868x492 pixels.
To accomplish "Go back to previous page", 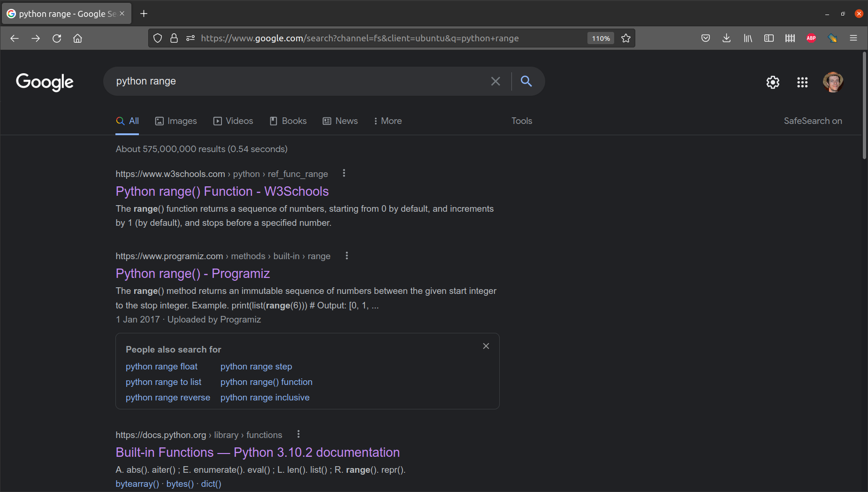I will (x=15, y=38).
